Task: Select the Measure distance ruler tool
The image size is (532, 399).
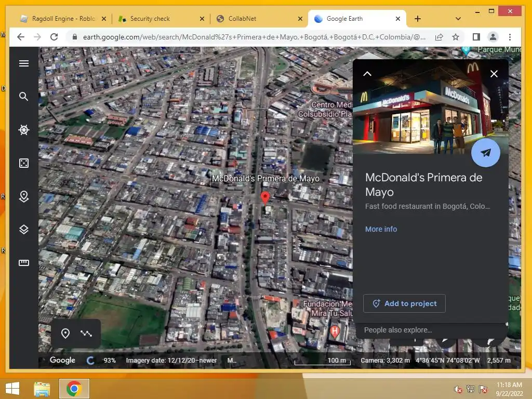Action: tap(24, 262)
